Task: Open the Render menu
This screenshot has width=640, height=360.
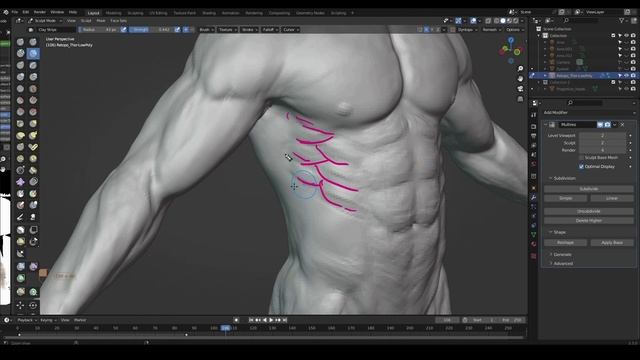Action: pyautogui.click(x=40, y=12)
